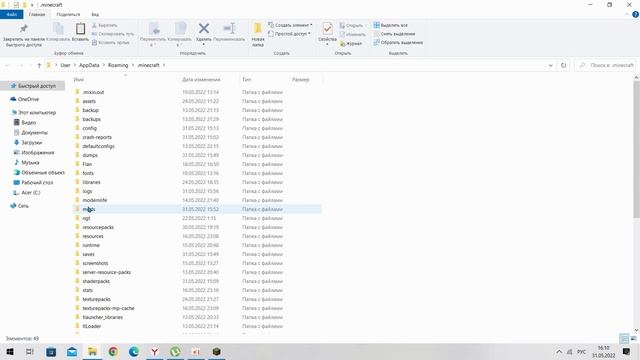Pin folder to Quick access (Закрепить на панели)
This screenshot has height=360, width=640.
point(24,34)
